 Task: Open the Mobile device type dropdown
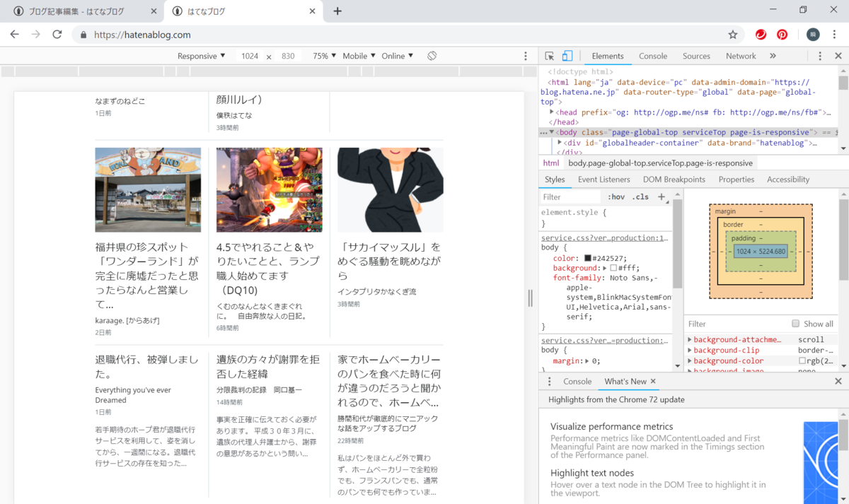(x=359, y=56)
